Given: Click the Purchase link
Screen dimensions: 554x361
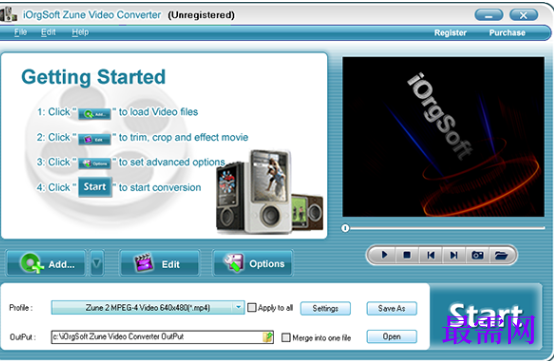Looking at the screenshot, I should 507,33.
